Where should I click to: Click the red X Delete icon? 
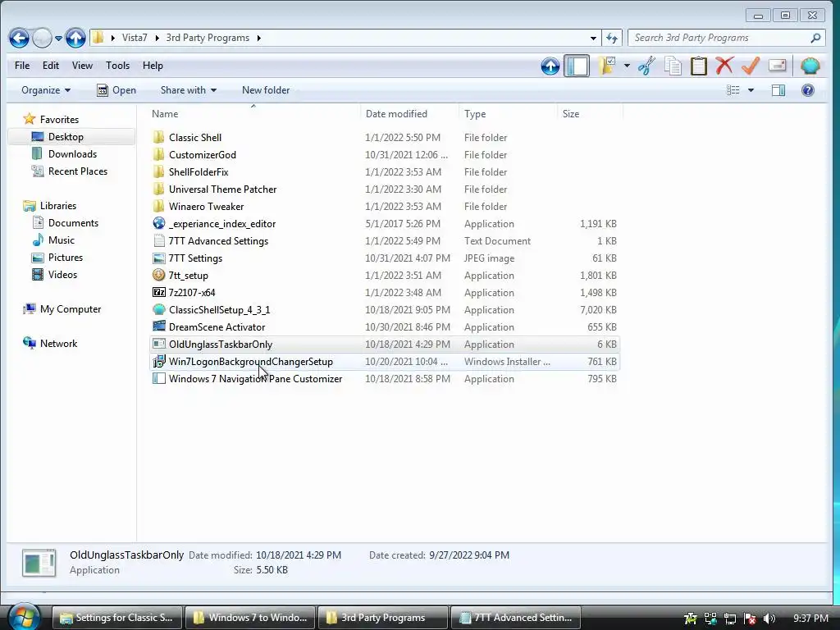(x=724, y=66)
